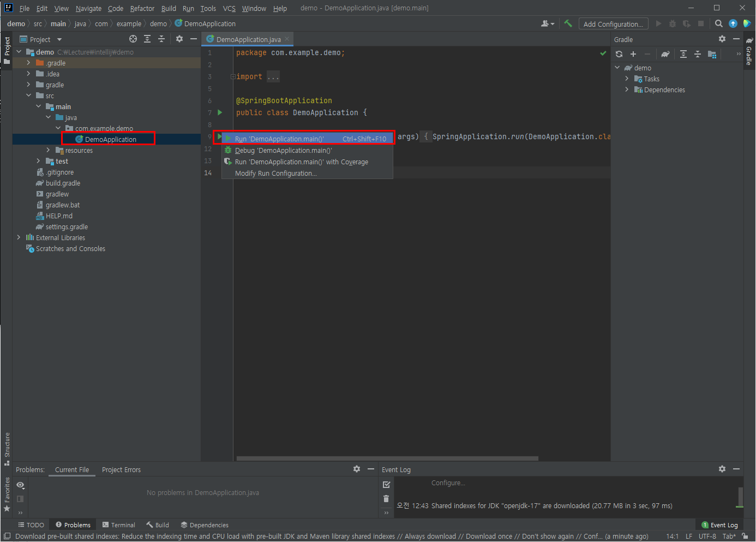
Task: Open the bottom-bar Dependencies tool window button
Action: point(205,525)
